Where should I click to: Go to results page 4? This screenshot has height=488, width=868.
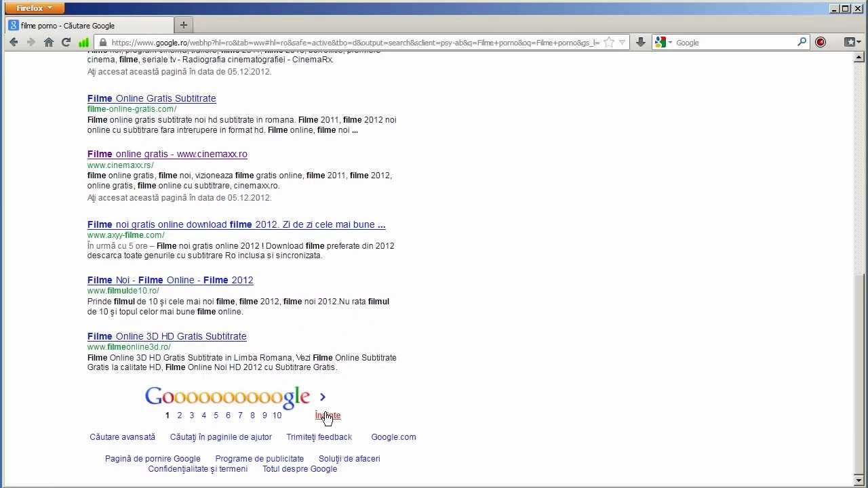tap(203, 415)
